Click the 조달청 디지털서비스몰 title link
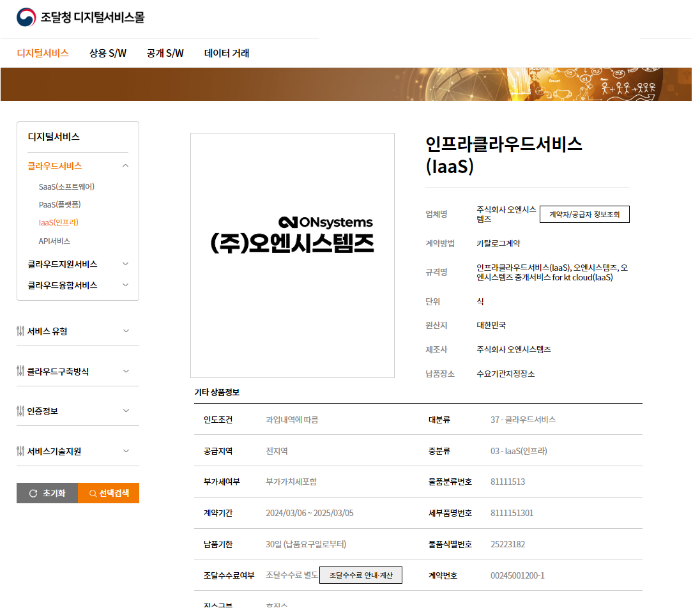 tap(93, 17)
